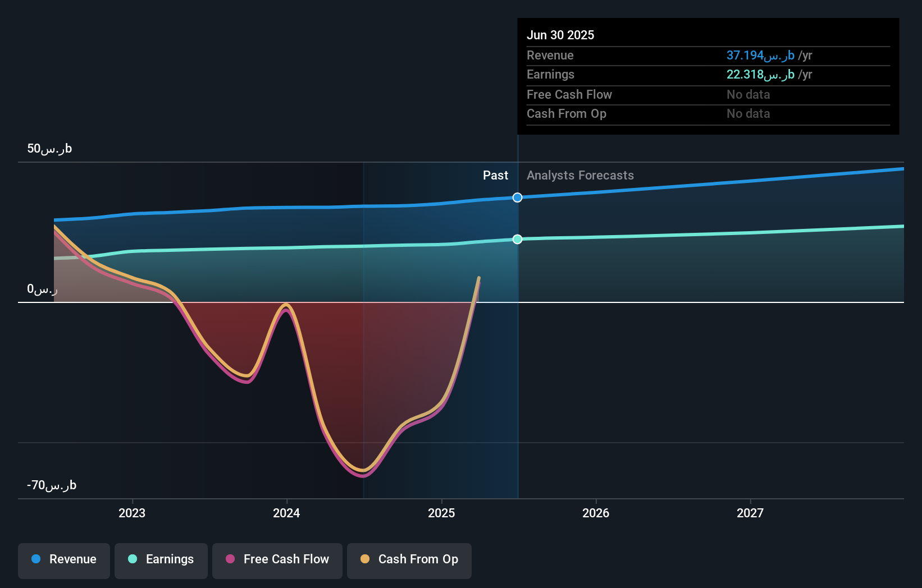The width and height of the screenshot is (922, 588).
Task: Toggle the Revenue series in the legend
Action: click(64, 561)
